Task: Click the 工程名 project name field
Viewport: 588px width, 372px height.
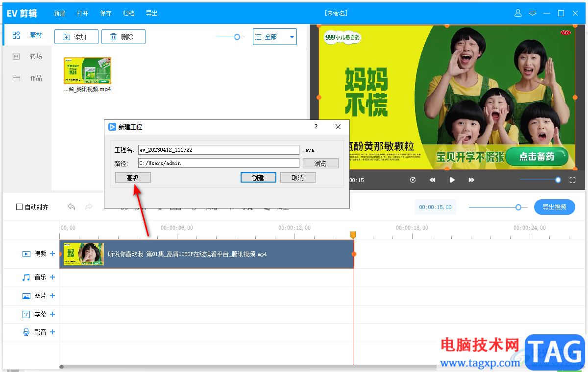Action: point(219,150)
